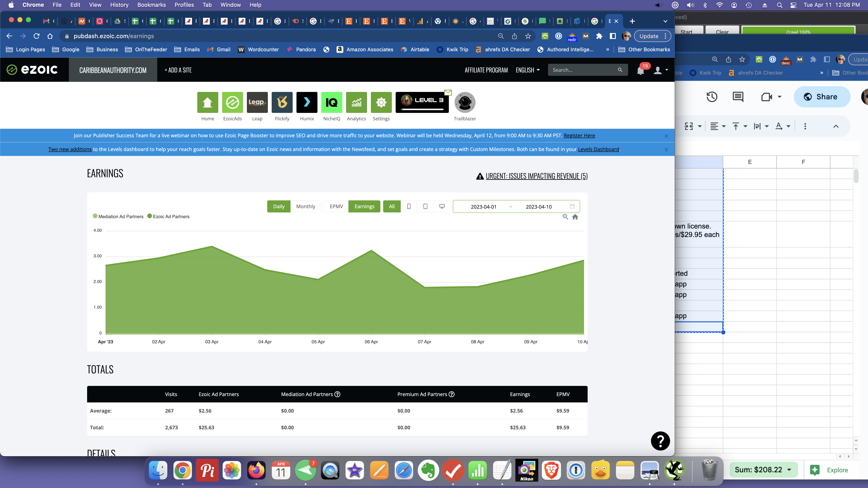Launch Evernote from the Dock
868x488 pixels.
pyautogui.click(x=428, y=470)
